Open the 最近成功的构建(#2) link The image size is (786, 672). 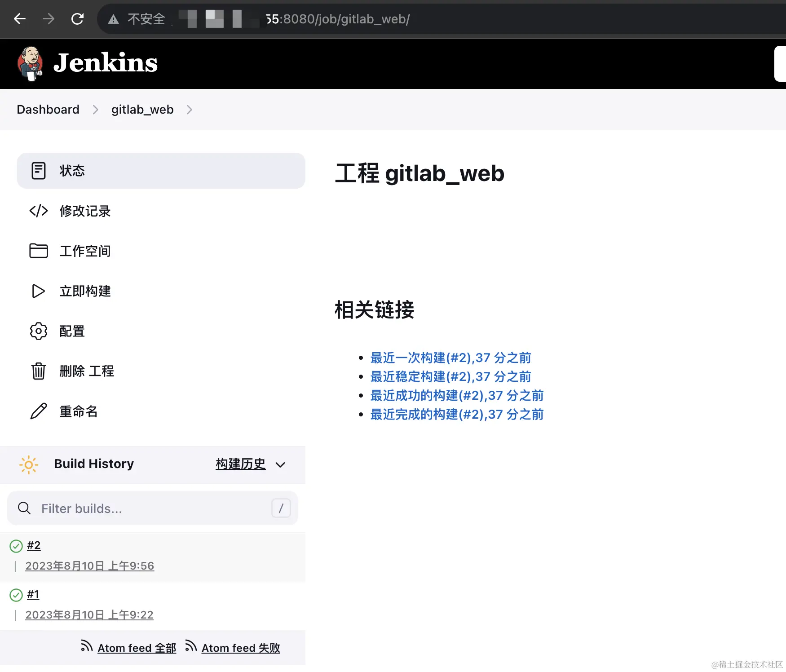tap(457, 396)
